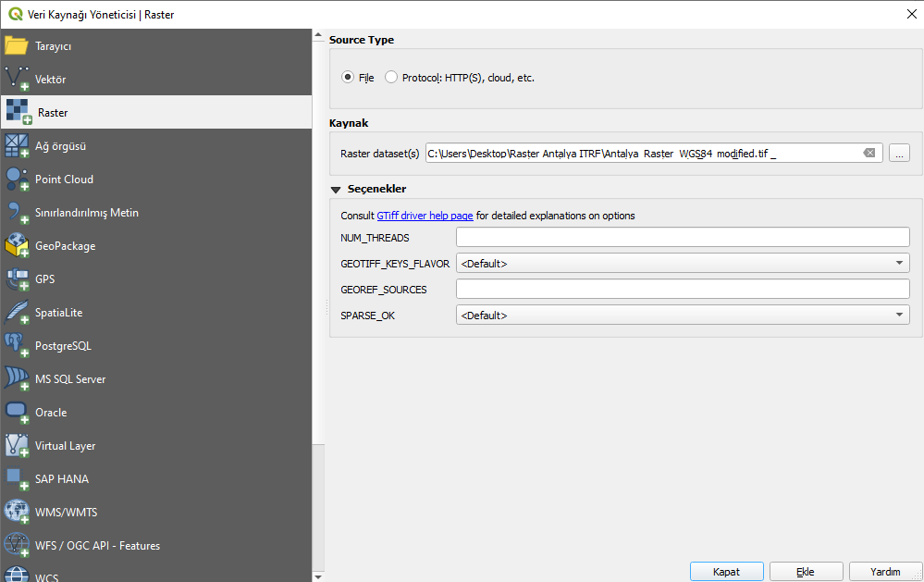Image resolution: width=924 pixels, height=582 pixels.
Task: Close the Veri Kaynağı Yöneticisi window
Action: [911, 14]
